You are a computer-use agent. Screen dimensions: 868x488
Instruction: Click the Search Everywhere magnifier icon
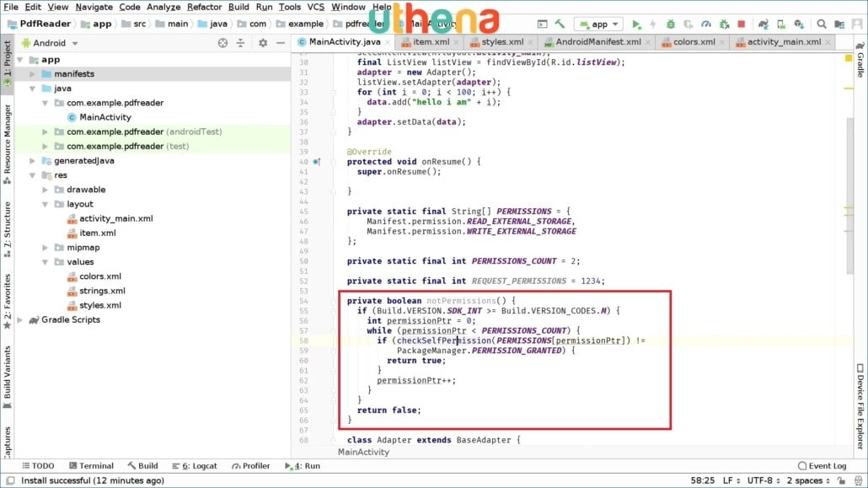[822, 24]
